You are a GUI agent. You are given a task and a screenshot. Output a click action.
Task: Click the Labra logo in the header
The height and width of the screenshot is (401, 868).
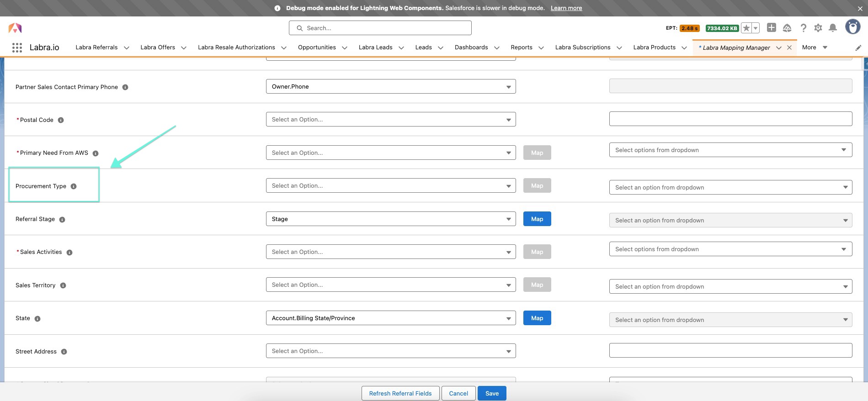[x=15, y=28]
